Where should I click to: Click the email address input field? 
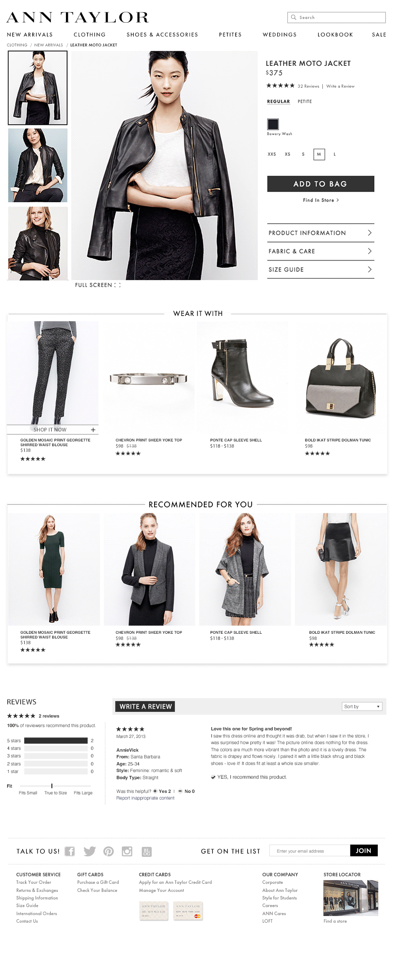310,851
